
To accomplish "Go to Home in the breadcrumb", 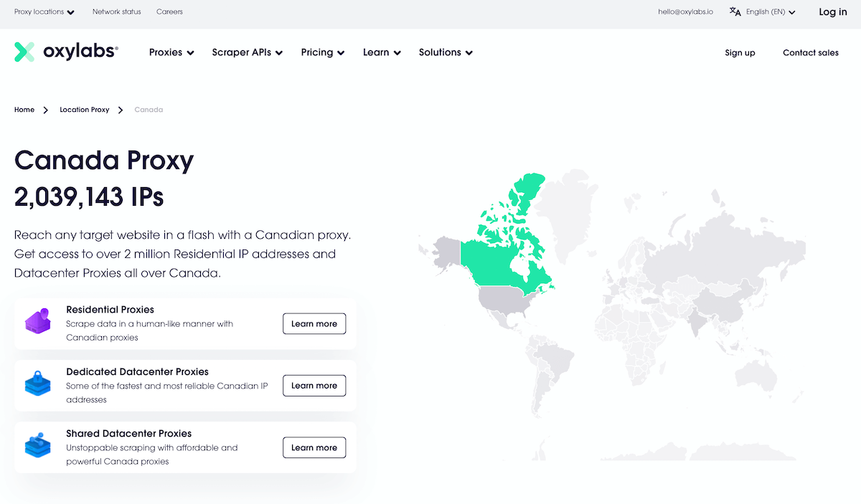I will coord(24,110).
